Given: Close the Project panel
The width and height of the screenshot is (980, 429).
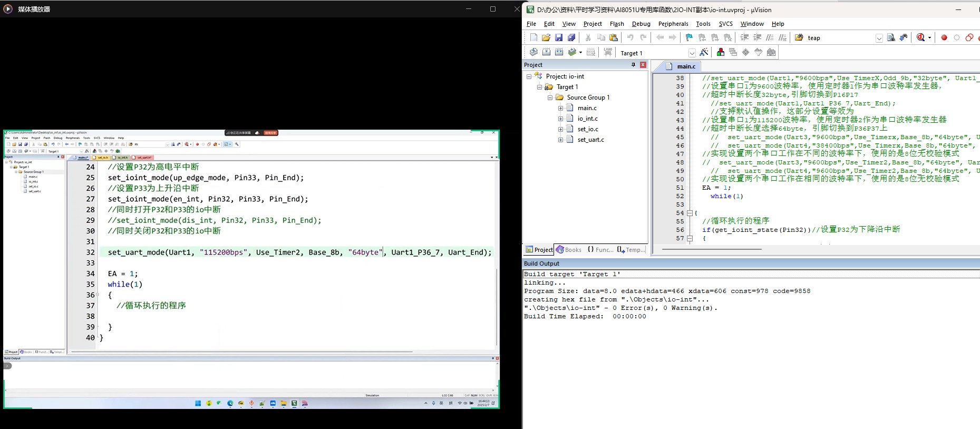Looking at the screenshot, I should pyautogui.click(x=643, y=65).
